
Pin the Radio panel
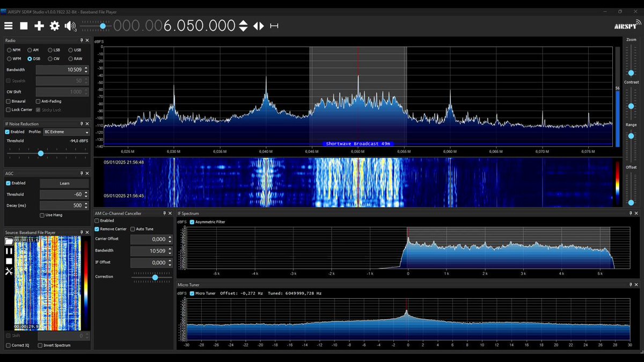click(82, 40)
